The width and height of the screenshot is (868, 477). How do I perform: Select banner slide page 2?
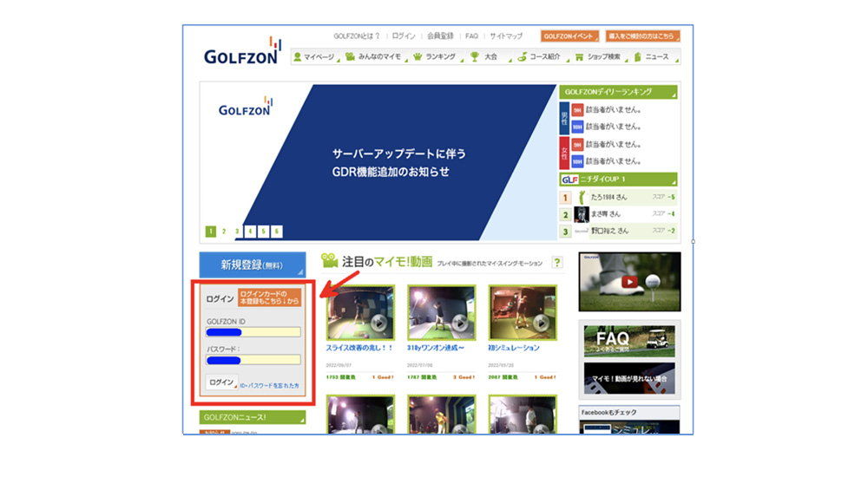tap(224, 232)
